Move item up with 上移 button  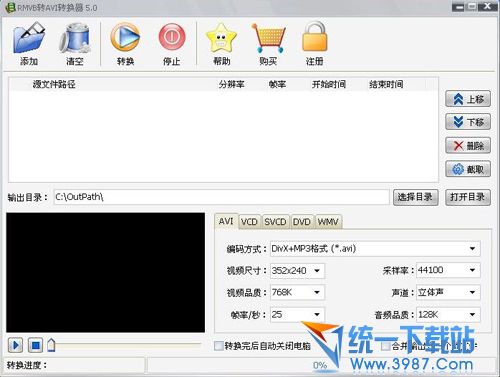tap(468, 99)
